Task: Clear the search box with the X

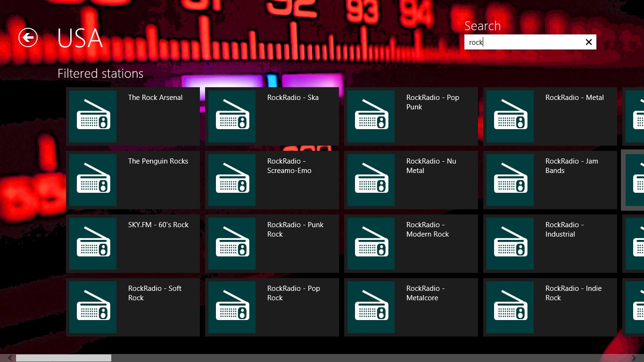Action: coord(588,42)
